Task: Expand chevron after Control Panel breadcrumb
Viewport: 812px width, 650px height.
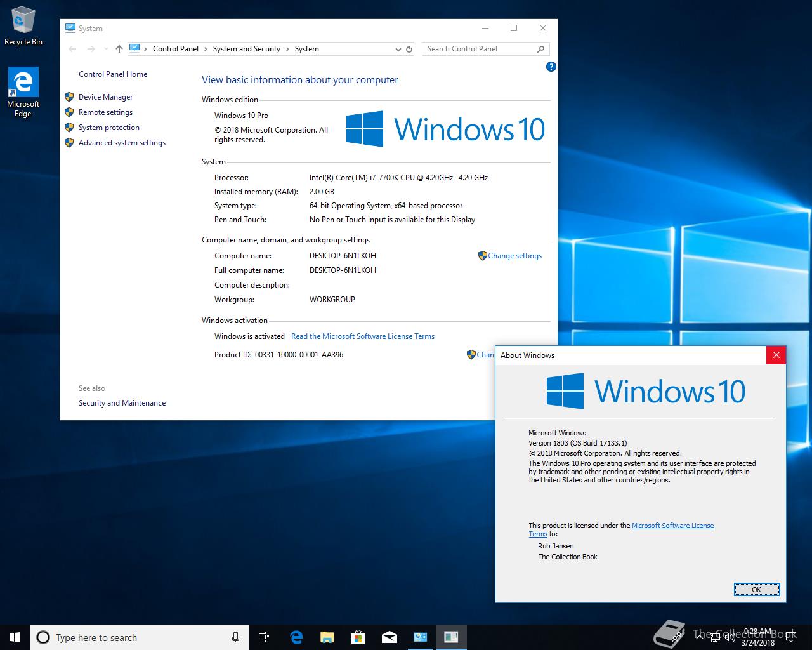Action: tap(206, 49)
